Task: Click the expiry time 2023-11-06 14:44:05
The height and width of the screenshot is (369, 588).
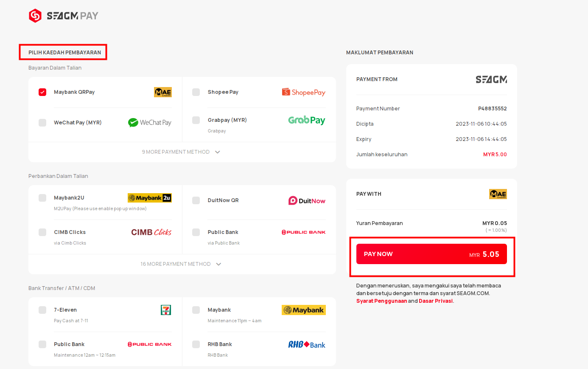Action: [x=482, y=139]
